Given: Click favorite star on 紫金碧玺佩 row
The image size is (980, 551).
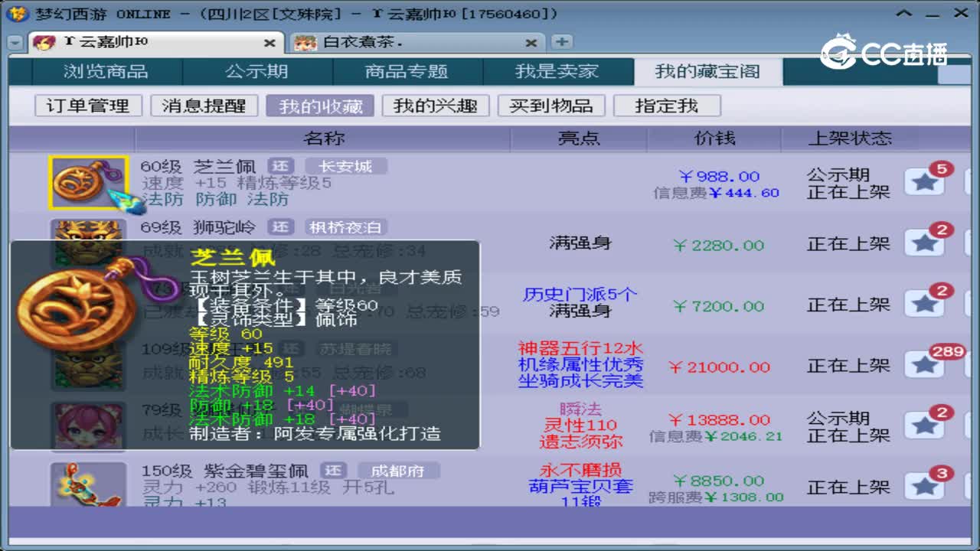Looking at the screenshot, I should click(x=924, y=487).
